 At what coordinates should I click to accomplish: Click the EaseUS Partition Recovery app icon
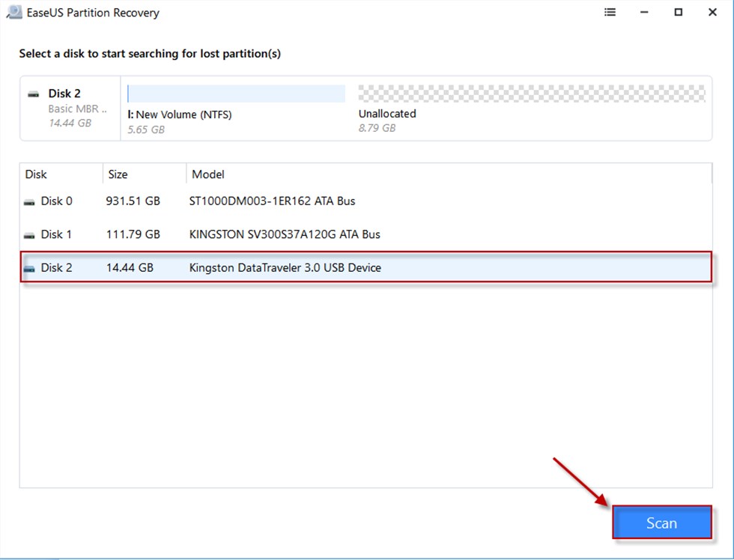coord(13,13)
